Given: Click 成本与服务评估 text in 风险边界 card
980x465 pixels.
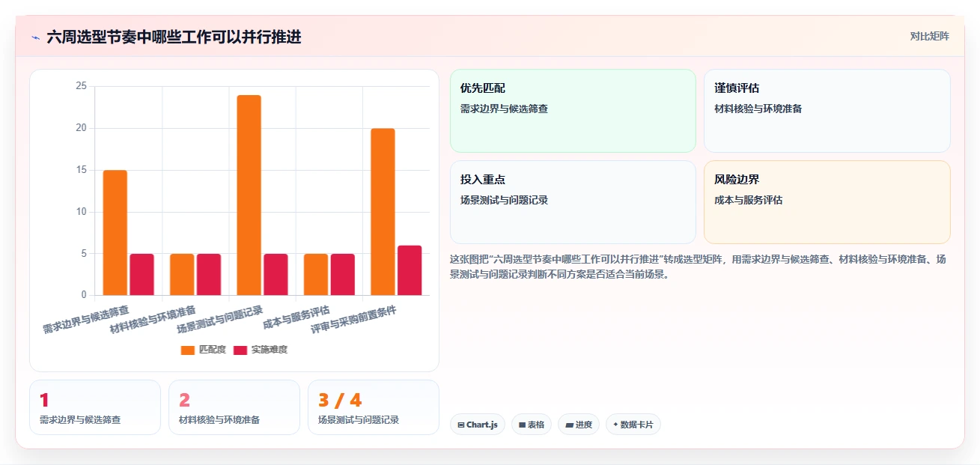Looking at the screenshot, I should 749,200.
